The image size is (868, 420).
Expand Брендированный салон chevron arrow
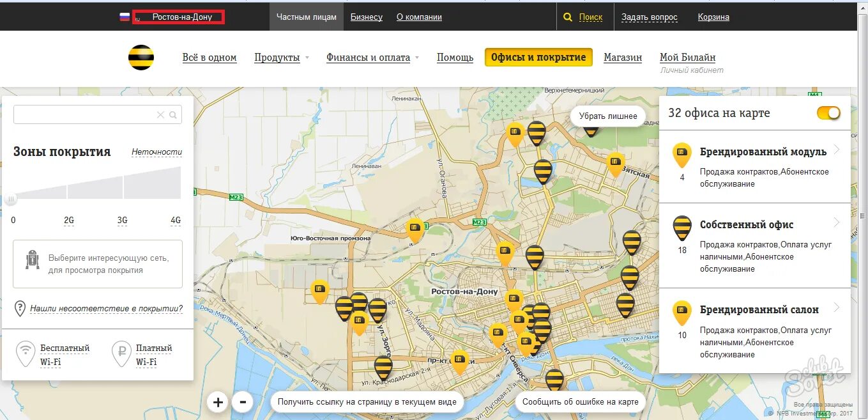(837, 307)
